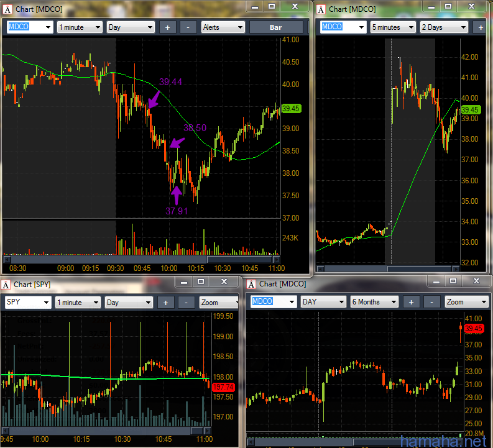Zoom in with plus button on 1 minute MDCO chart
The height and width of the screenshot is (448, 493).
(x=168, y=27)
